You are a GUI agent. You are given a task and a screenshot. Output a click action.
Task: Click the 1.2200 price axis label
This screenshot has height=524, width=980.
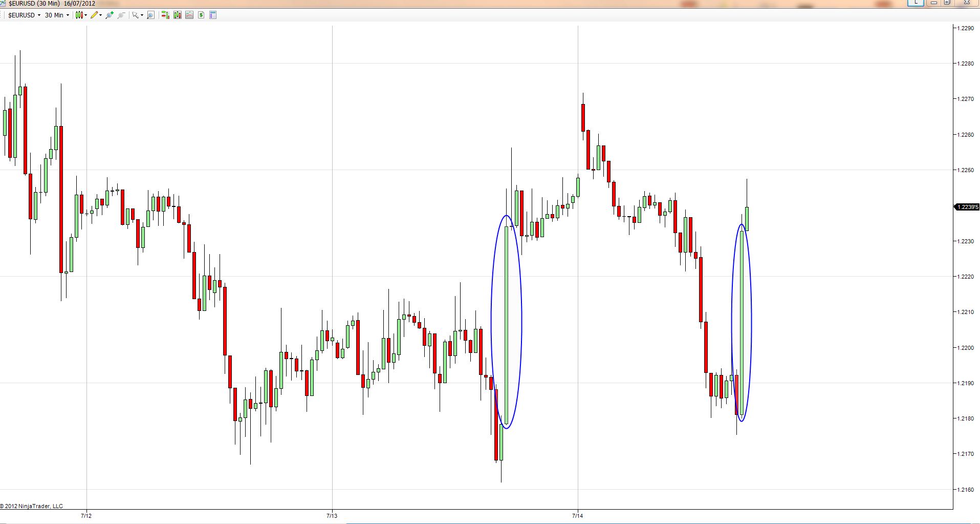pyautogui.click(x=965, y=348)
